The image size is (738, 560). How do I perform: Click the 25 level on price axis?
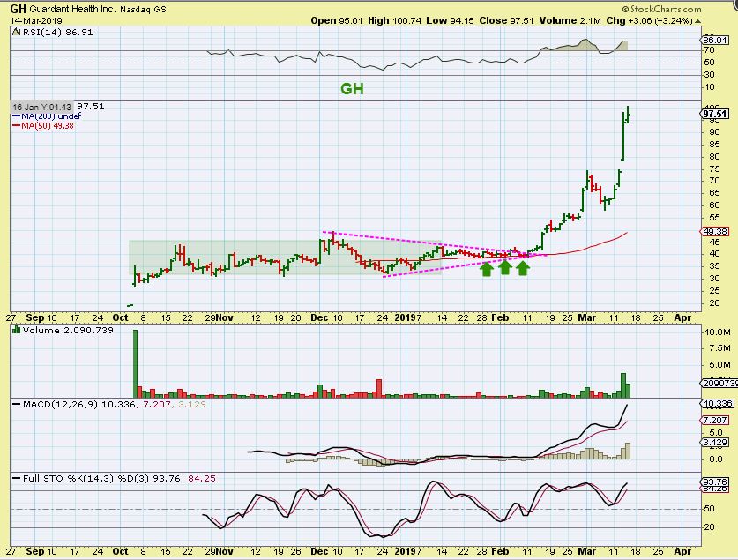click(x=714, y=291)
